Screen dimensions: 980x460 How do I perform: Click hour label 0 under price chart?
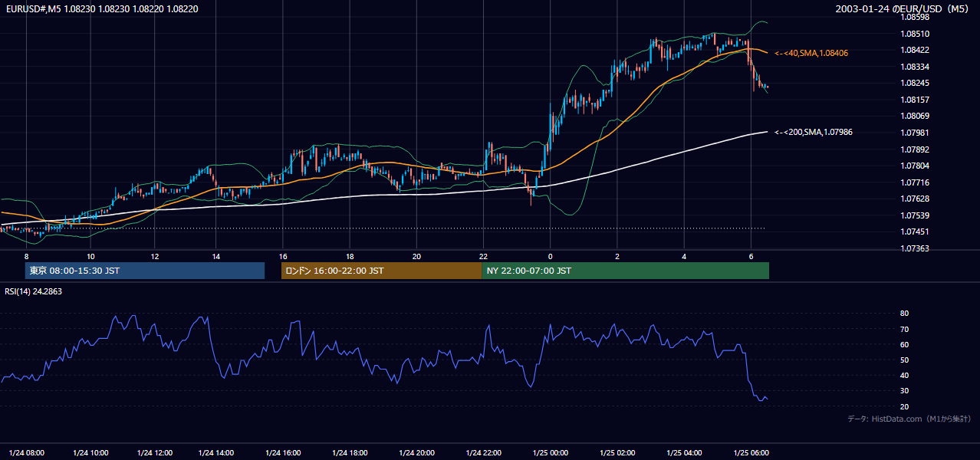550,256
